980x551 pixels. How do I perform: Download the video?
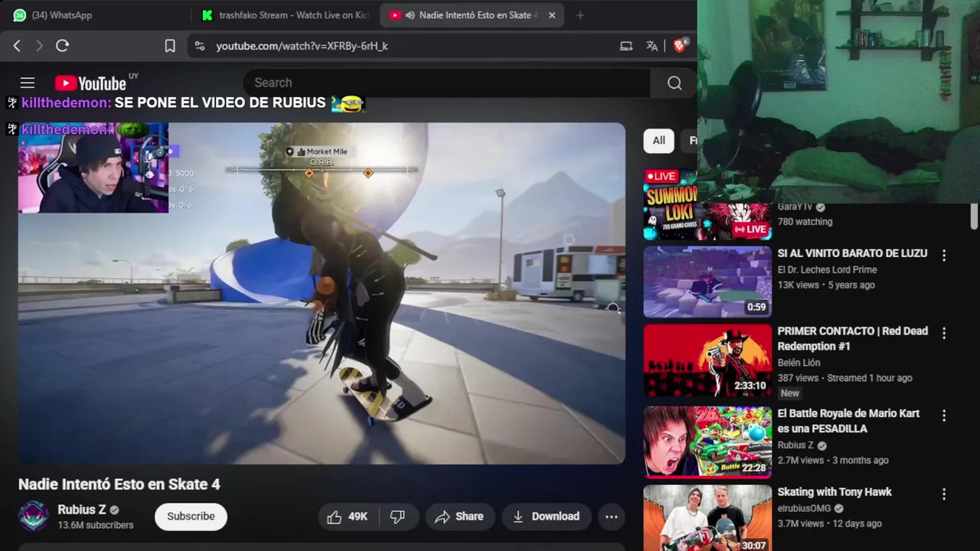point(546,517)
